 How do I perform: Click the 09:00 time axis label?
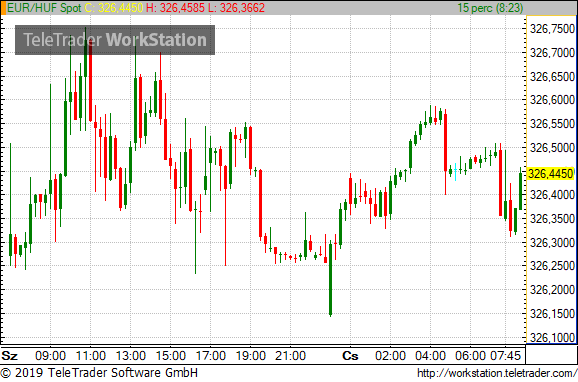pos(51,356)
